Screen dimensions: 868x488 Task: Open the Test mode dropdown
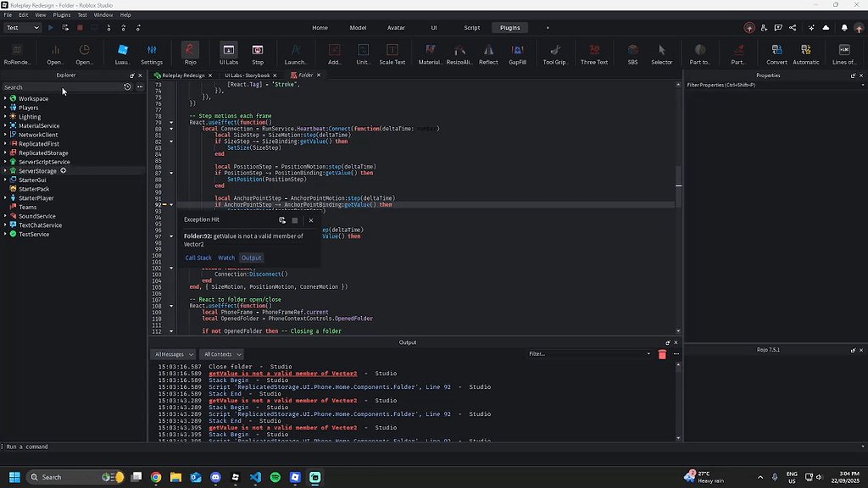click(21, 27)
